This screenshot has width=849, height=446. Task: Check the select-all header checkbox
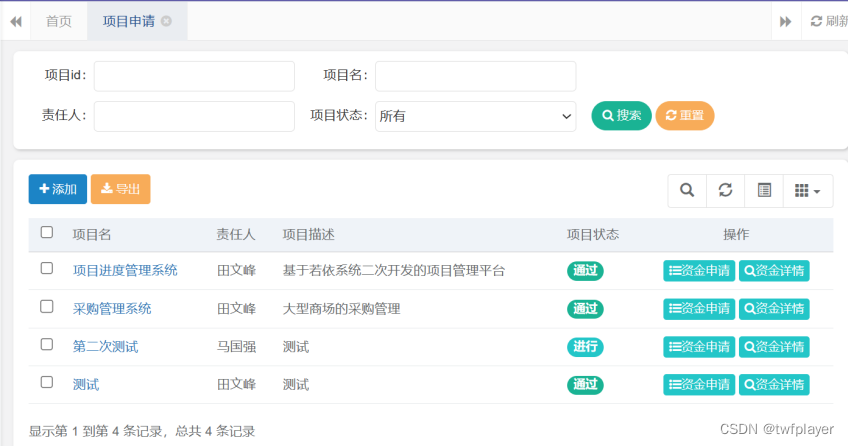click(47, 232)
